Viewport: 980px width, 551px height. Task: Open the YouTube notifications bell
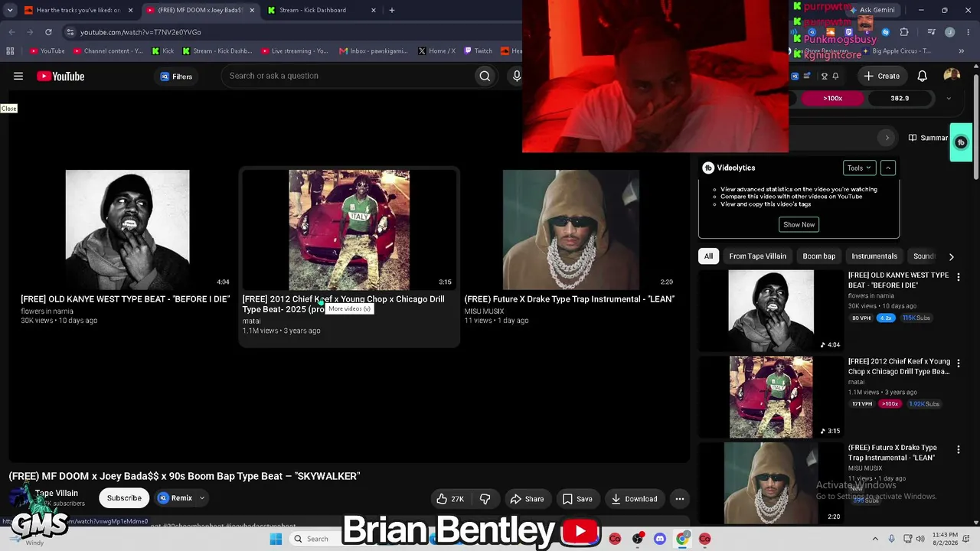click(x=923, y=76)
